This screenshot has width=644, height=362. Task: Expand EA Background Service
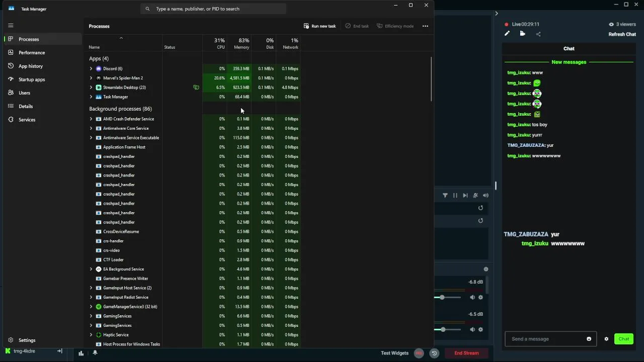point(91,269)
